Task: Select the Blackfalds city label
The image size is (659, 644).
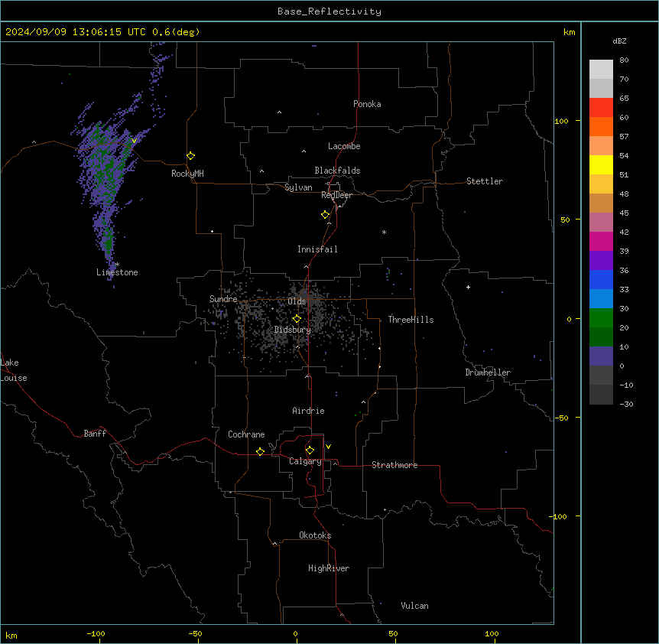Action: [337, 171]
